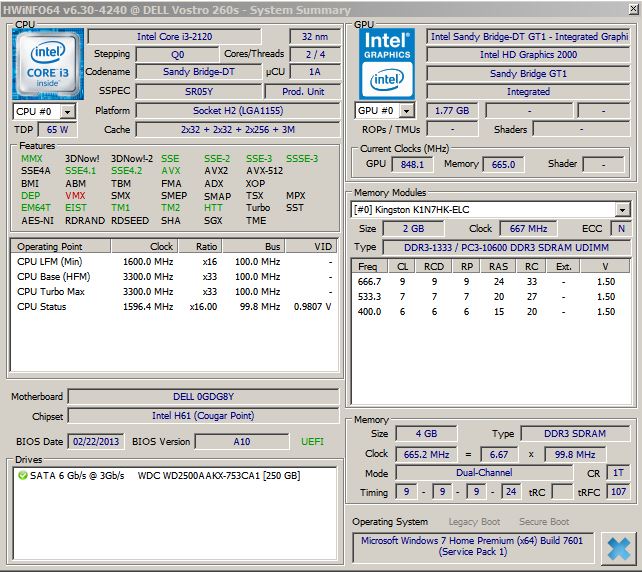Close the System Summary window
The width and height of the screenshot is (642, 572).
click(633, 9)
